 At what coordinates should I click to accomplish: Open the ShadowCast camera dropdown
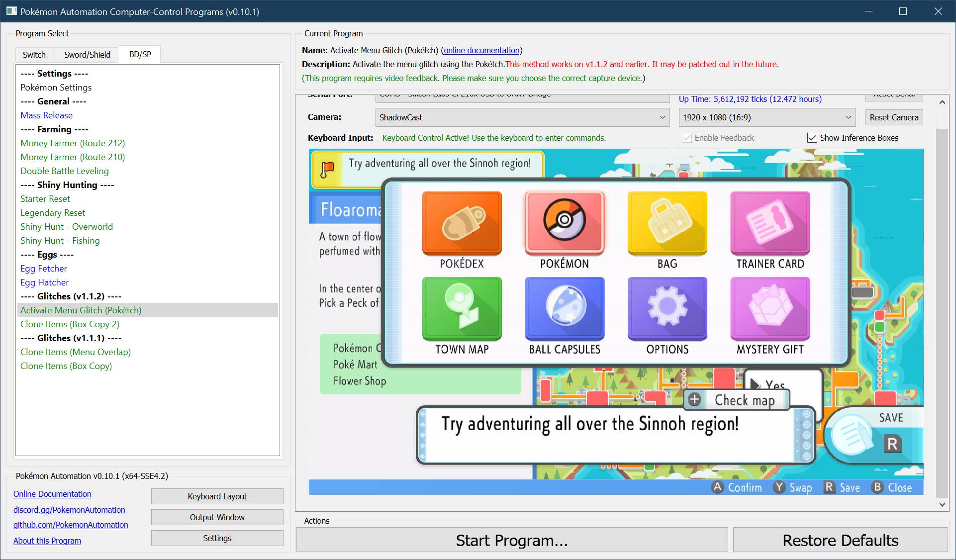(522, 117)
